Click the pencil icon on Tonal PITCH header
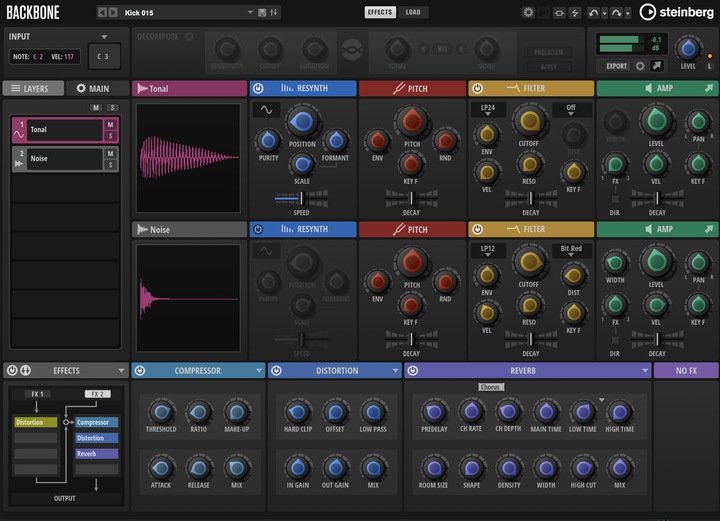This screenshot has height=521, width=720. tap(399, 88)
